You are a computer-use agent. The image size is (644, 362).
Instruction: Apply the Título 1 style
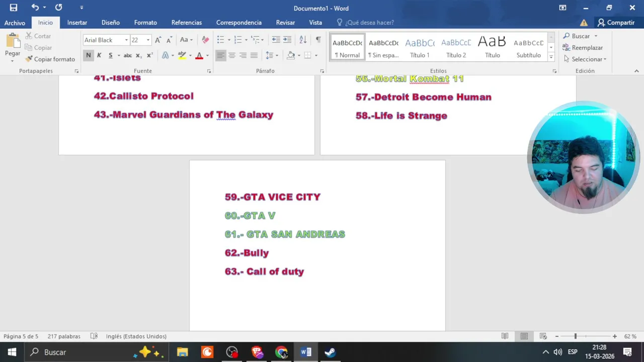420,47
